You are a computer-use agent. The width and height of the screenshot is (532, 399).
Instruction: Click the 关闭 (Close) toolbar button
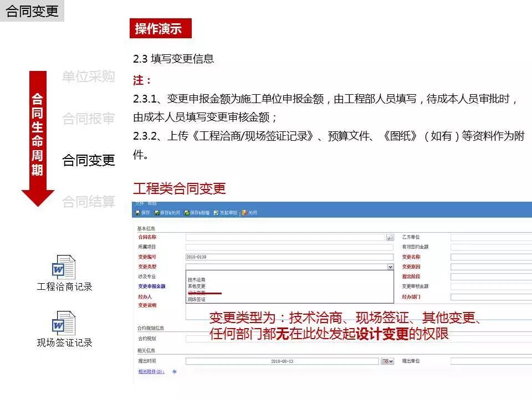tap(249, 213)
